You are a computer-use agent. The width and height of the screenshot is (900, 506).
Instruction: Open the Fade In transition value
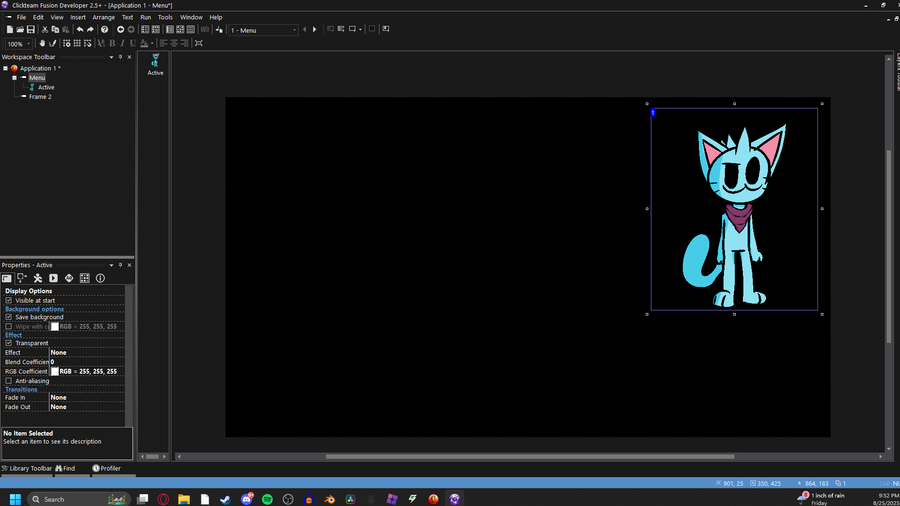[86, 398]
